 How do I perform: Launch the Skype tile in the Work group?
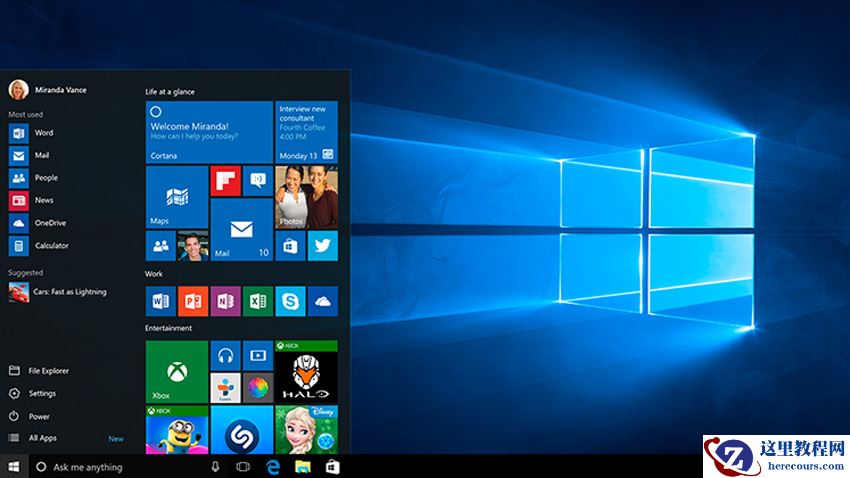pos(290,301)
